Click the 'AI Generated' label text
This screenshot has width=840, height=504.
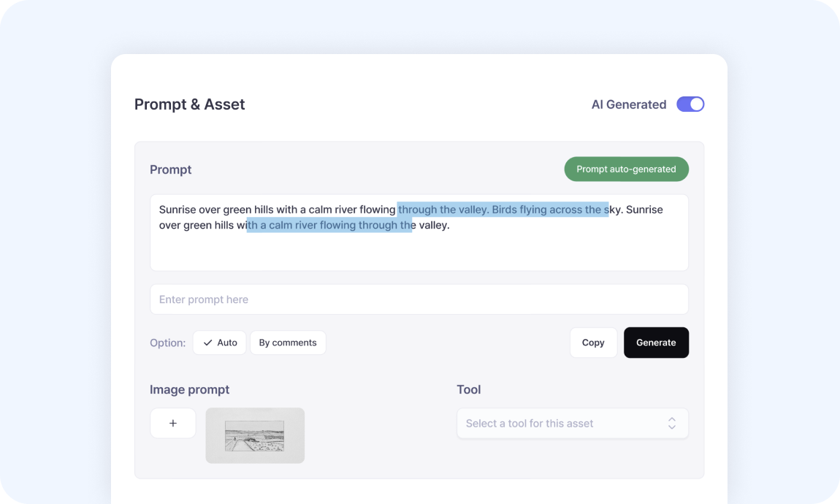click(628, 104)
